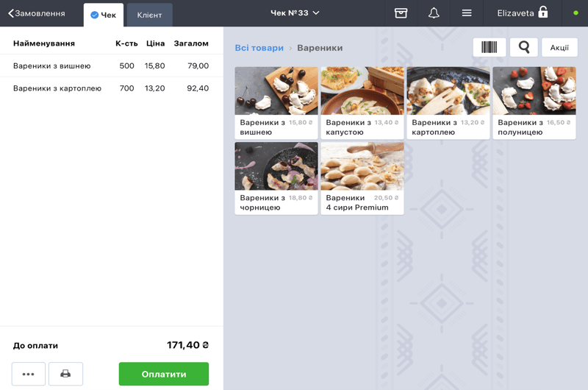Screen dimensions: 588x390
Task: Open the notifications bell
Action: (434, 13)
